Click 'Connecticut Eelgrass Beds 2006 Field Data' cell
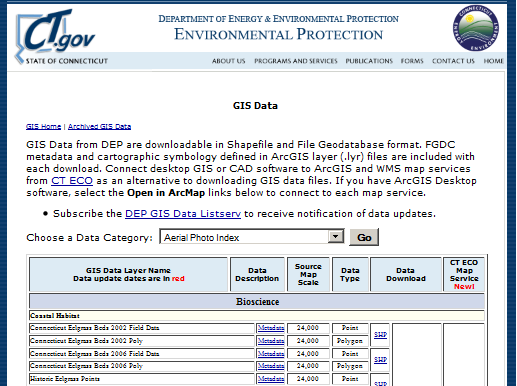 [142, 353]
